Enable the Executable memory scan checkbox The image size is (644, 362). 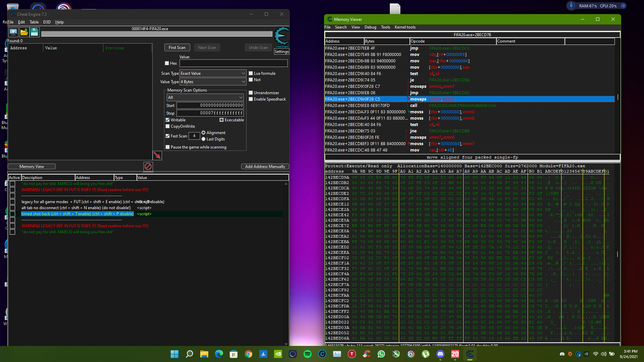(222, 119)
